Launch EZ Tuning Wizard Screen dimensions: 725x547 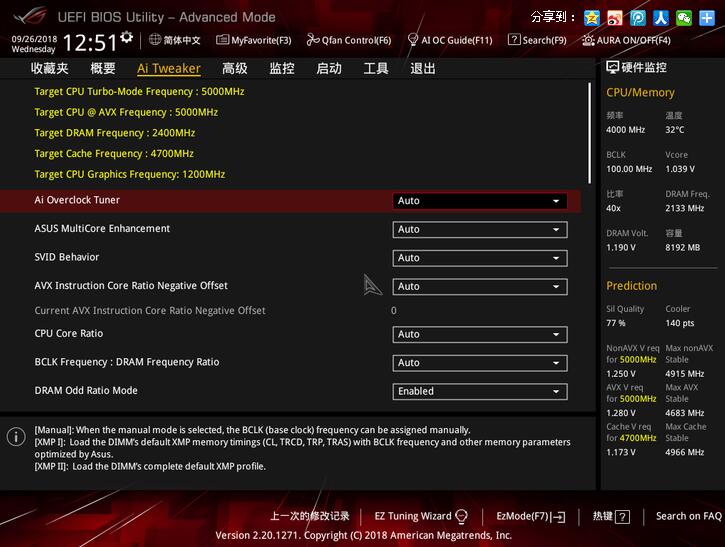(421, 516)
